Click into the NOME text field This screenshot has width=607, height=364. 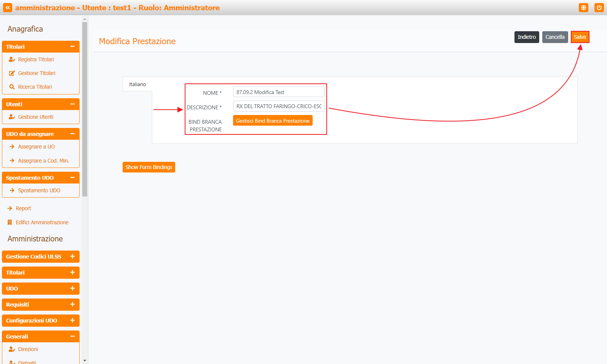[x=278, y=92]
